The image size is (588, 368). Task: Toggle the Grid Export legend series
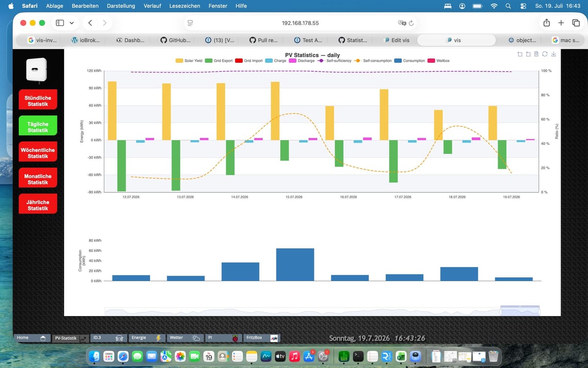[x=219, y=61]
